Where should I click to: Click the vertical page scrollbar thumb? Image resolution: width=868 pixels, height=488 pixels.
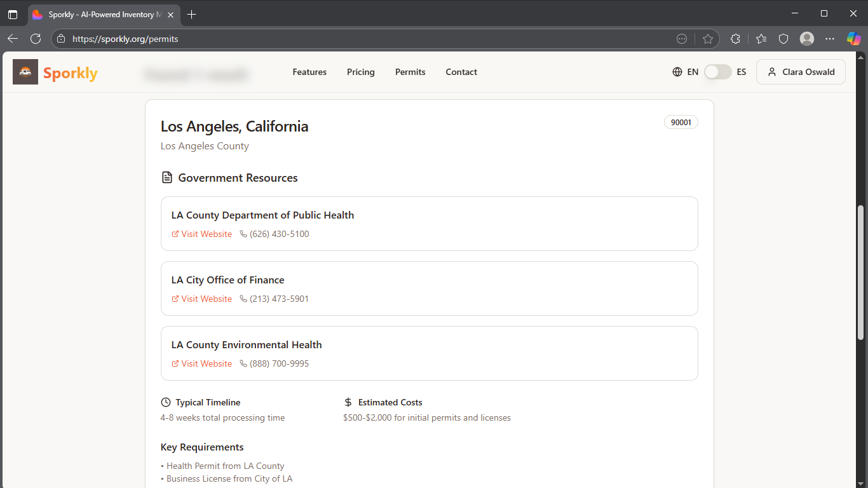coord(862,273)
